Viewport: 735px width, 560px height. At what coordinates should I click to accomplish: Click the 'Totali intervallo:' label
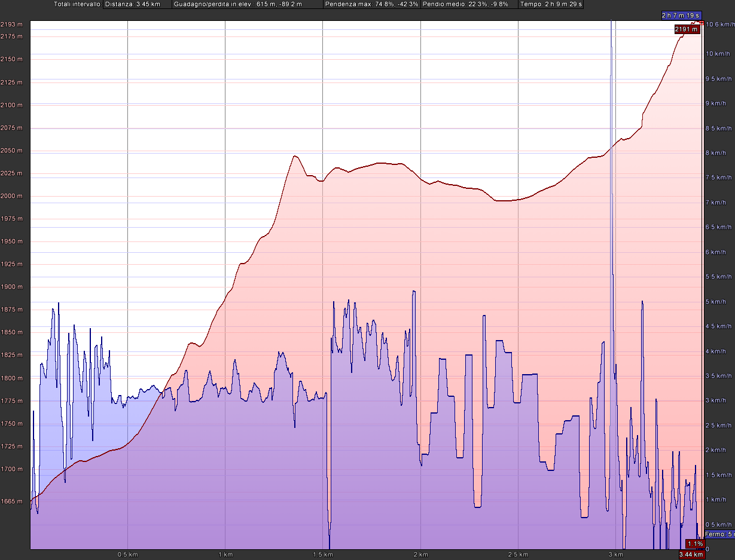click(77, 4)
